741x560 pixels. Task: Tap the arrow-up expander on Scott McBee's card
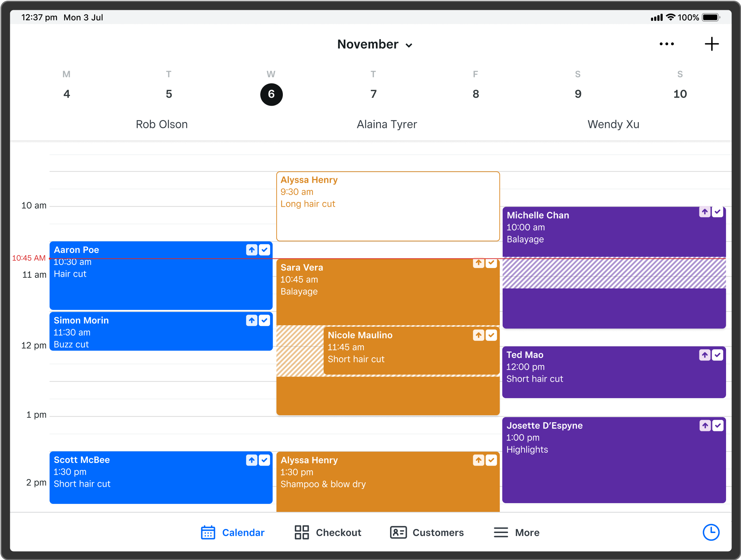click(251, 460)
